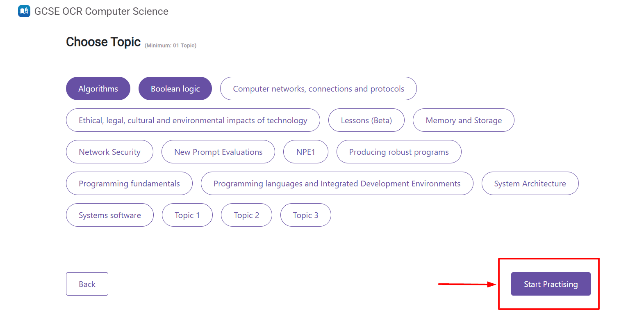Viewport: 644px width, 319px height.
Task: Toggle the Topic 1 chip
Action: click(x=187, y=215)
